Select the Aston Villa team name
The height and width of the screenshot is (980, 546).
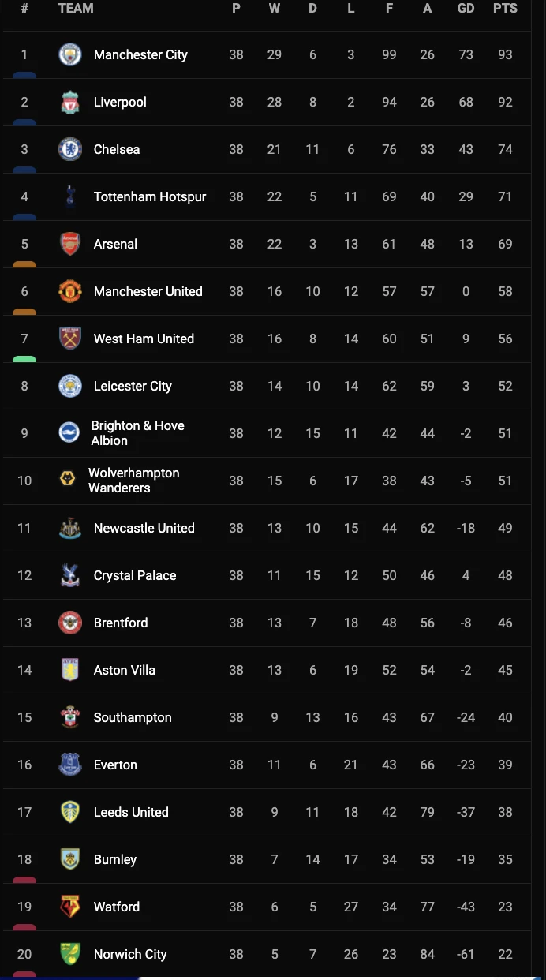124,670
